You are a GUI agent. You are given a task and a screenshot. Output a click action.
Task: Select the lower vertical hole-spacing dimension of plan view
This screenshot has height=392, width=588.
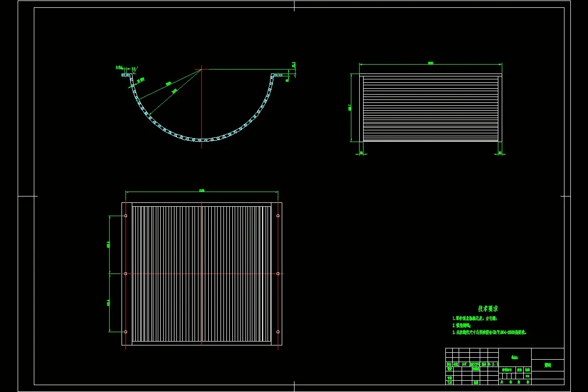click(109, 303)
